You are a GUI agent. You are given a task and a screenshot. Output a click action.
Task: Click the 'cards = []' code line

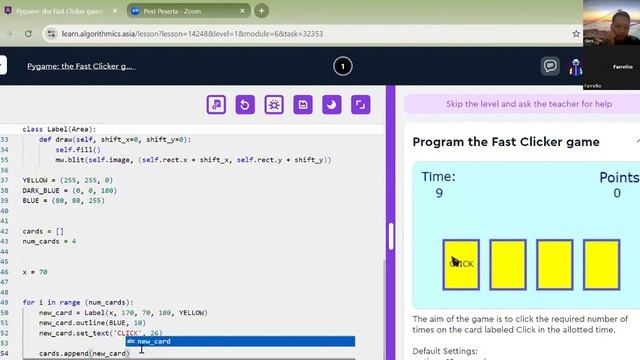click(43, 231)
